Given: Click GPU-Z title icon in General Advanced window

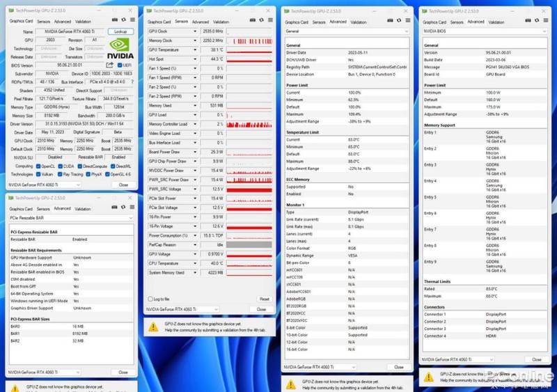Looking at the screenshot, I should click(x=287, y=11).
